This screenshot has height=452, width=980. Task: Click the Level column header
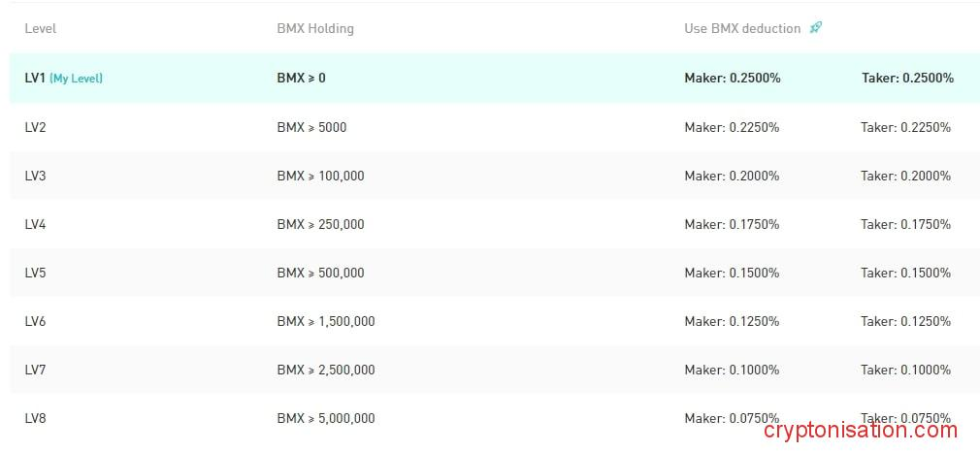[40, 28]
